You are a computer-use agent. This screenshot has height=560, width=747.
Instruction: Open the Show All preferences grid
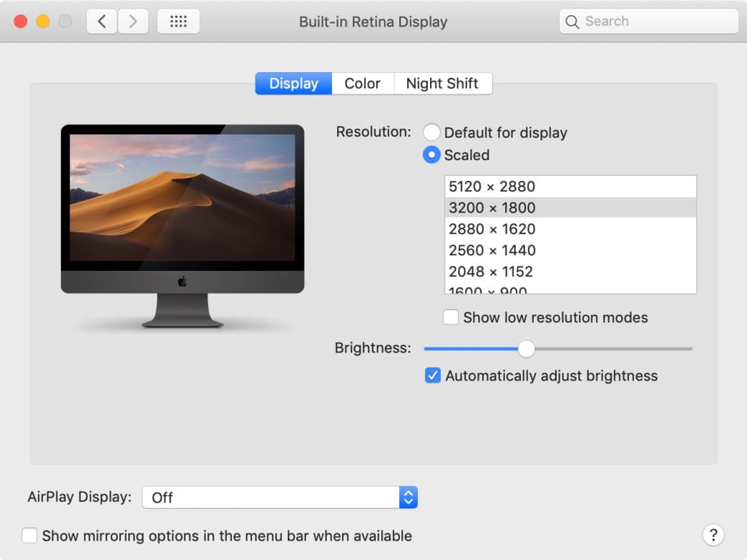pyautogui.click(x=178, y=21)
